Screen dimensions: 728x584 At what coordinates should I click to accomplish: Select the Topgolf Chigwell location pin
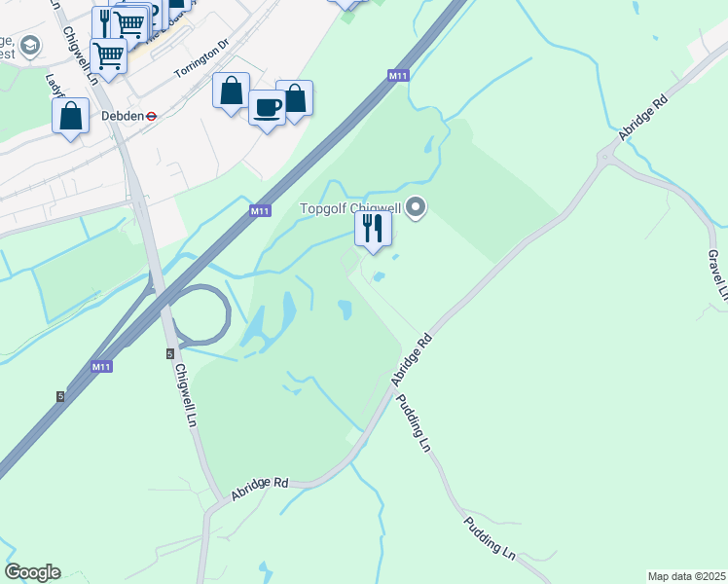tap(416, 208)
